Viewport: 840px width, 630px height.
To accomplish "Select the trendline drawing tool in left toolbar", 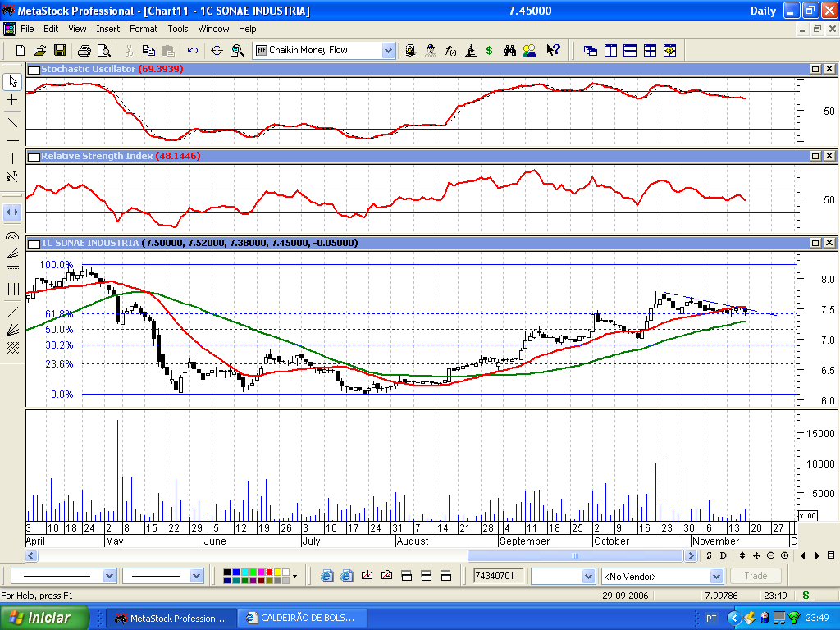I will point(12,123).
